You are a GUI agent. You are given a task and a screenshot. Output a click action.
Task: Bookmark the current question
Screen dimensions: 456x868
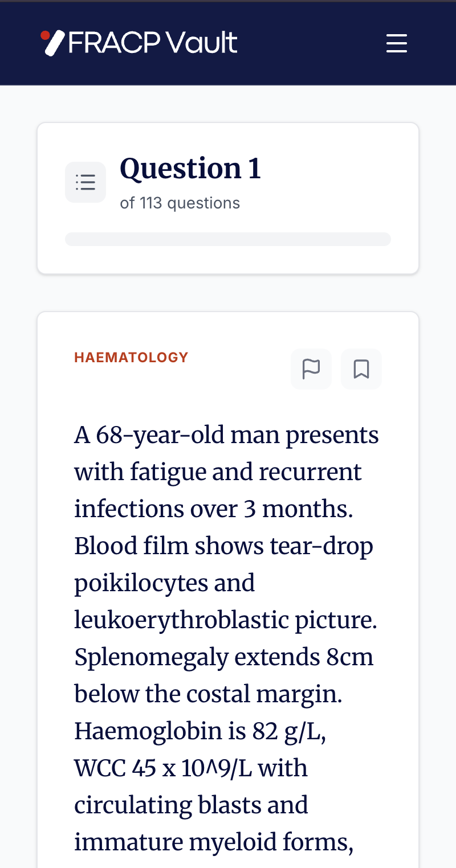coord(361,369)
